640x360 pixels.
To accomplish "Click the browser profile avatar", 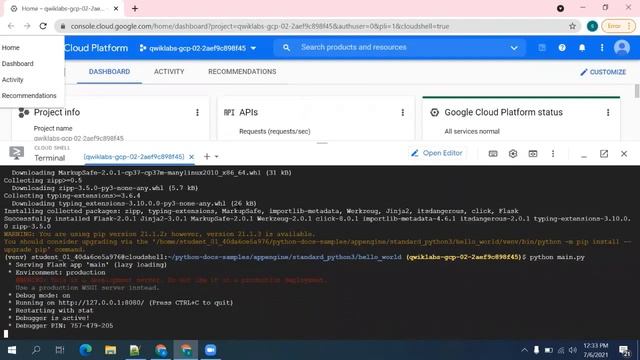I will [x=592, y=26].
